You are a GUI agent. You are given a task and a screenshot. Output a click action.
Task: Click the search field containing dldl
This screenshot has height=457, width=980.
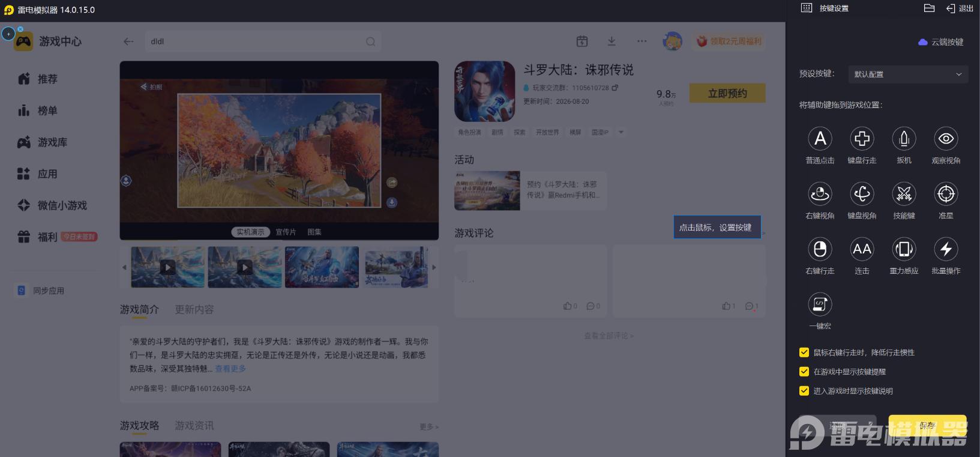[263, 41]
